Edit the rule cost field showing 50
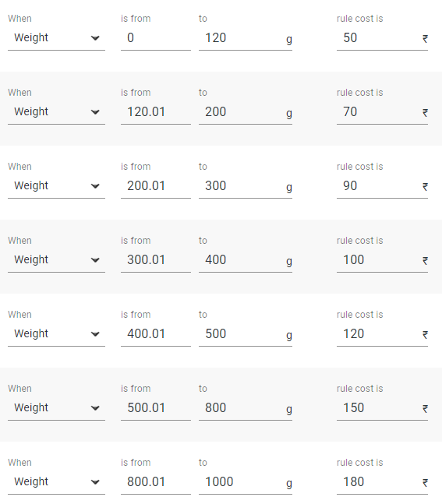This screenshot has height=504, width=442. coord(382,38)
